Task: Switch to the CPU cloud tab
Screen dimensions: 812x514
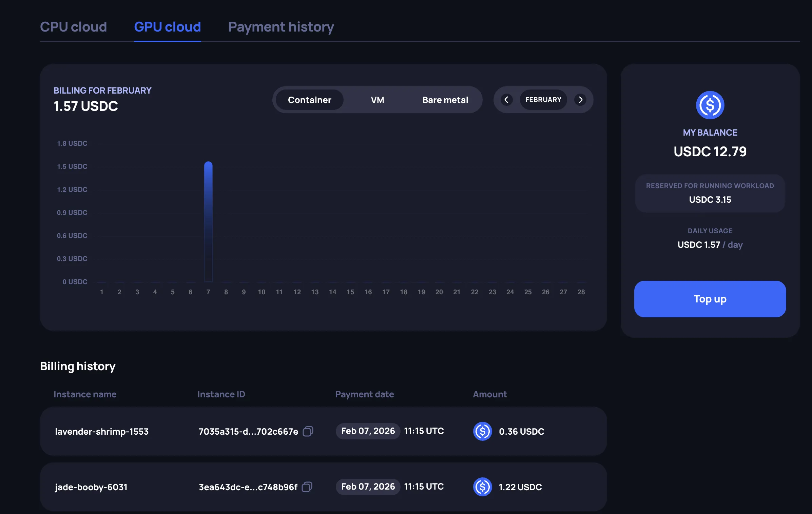Action: click(74, 27)
